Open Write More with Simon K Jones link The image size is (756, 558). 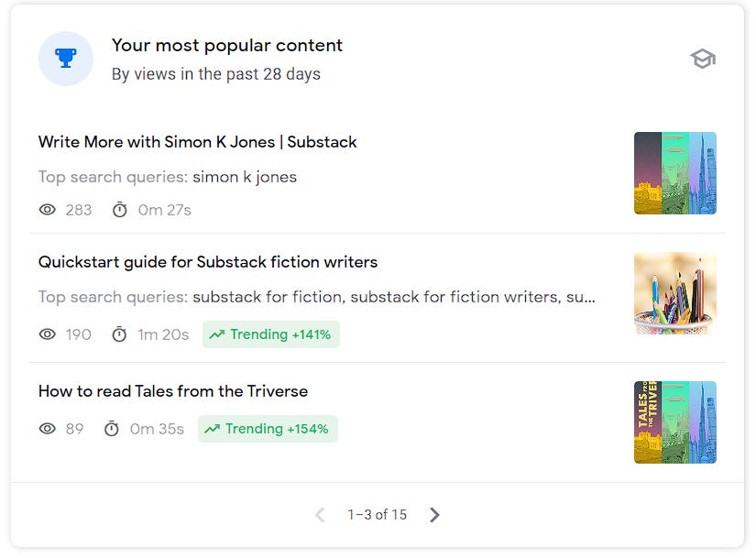[x=197, y=142]
